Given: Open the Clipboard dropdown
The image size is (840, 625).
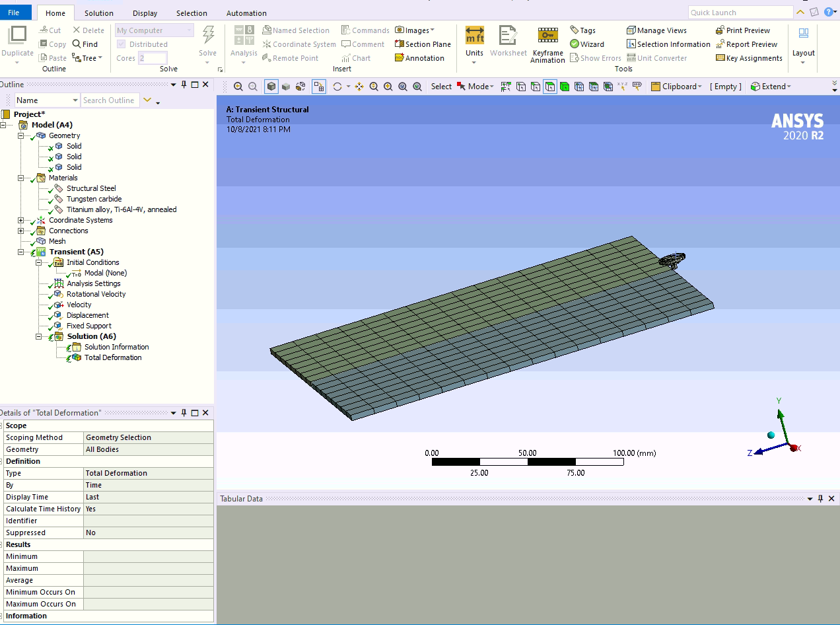Looking at the screenshot, I should (676, 87).
